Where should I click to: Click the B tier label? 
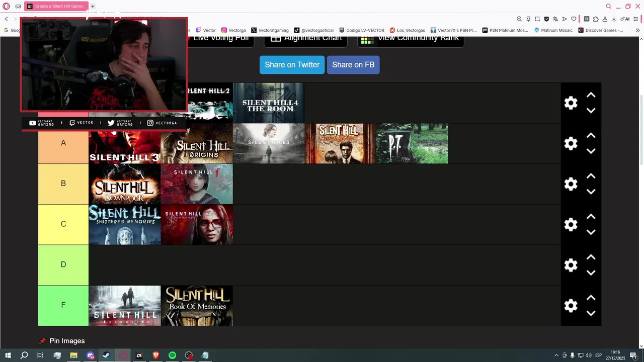pos(63,184)
